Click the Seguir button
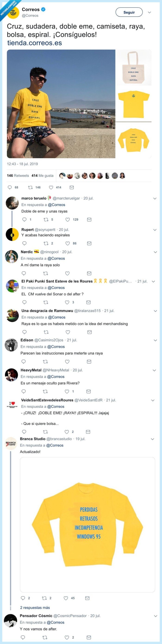Viewport: 162px width, 644px height. pyautogui.click(x=129, y=12)
